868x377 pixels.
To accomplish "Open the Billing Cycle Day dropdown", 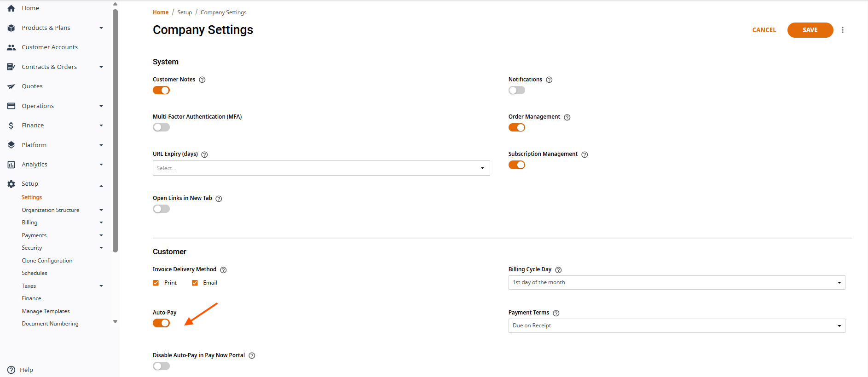I will (677, 282).
